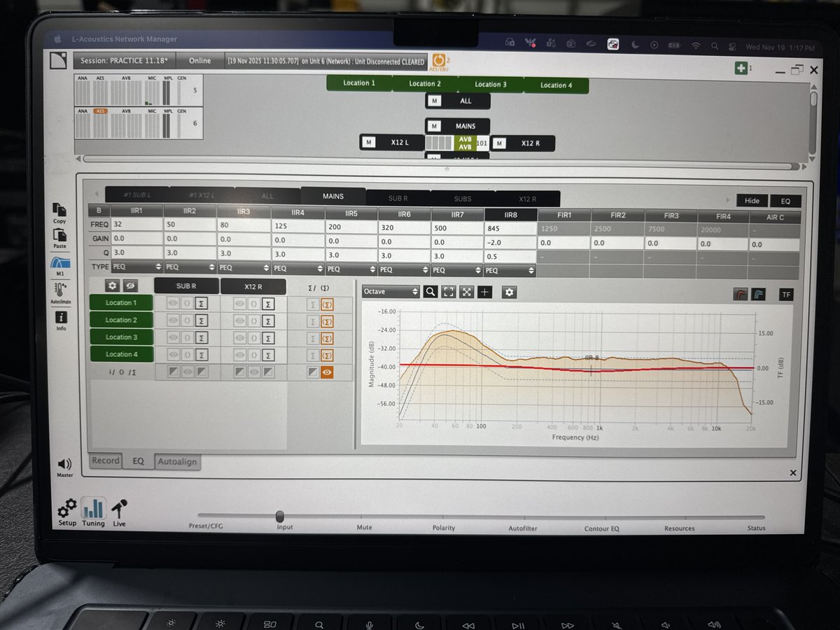Click Location 3 tab in top workspace
Image resolution: width=840 pixels, height=630 pixels.
pyautogui.click(x=490, y=84)
